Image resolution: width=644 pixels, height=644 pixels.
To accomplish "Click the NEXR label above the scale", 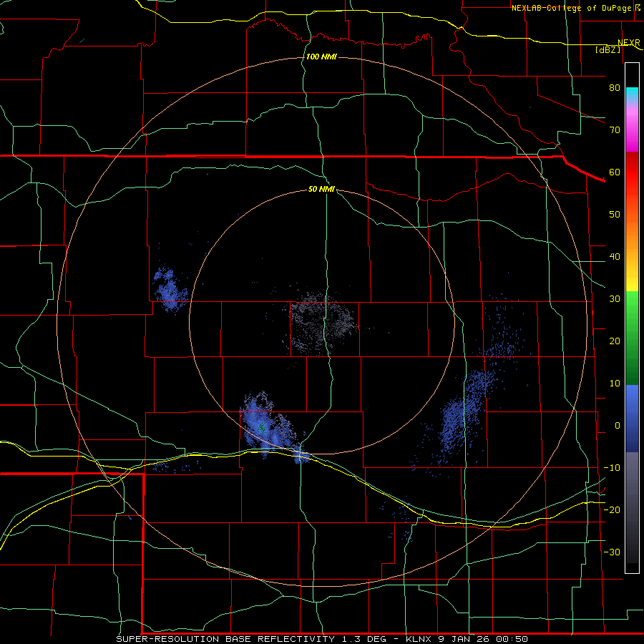I will click(628, 42).
